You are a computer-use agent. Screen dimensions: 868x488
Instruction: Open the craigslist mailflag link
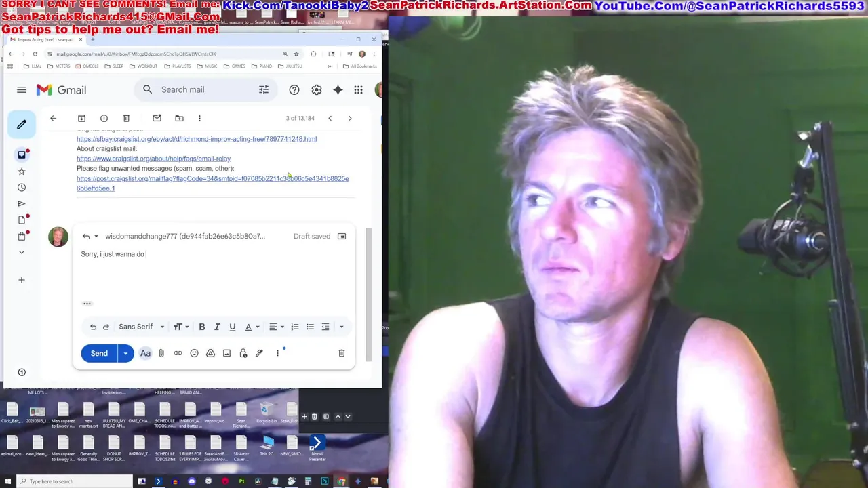point(212,183)
